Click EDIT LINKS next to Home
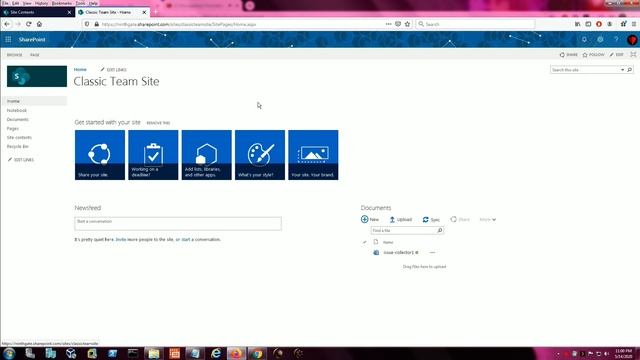 [113, 70]
